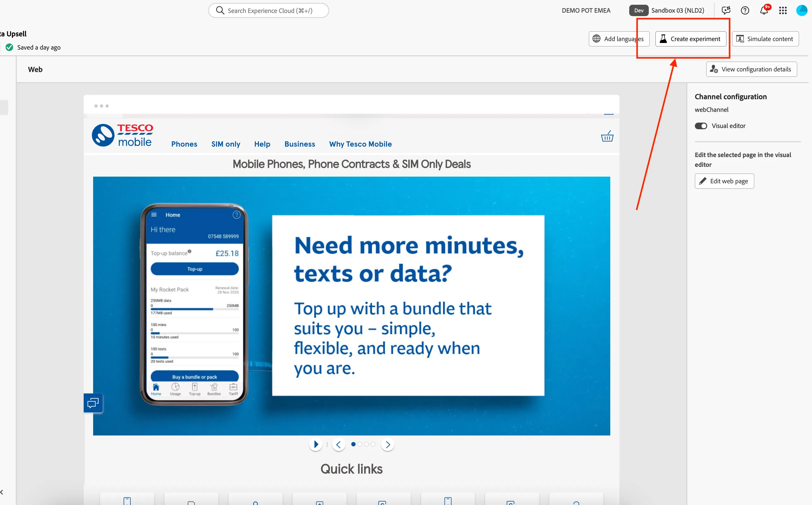Image resolution: width=812 pixels, height=505 pixels.
Task: Click the 'Web' channel heading
Action: click(35, 70)
